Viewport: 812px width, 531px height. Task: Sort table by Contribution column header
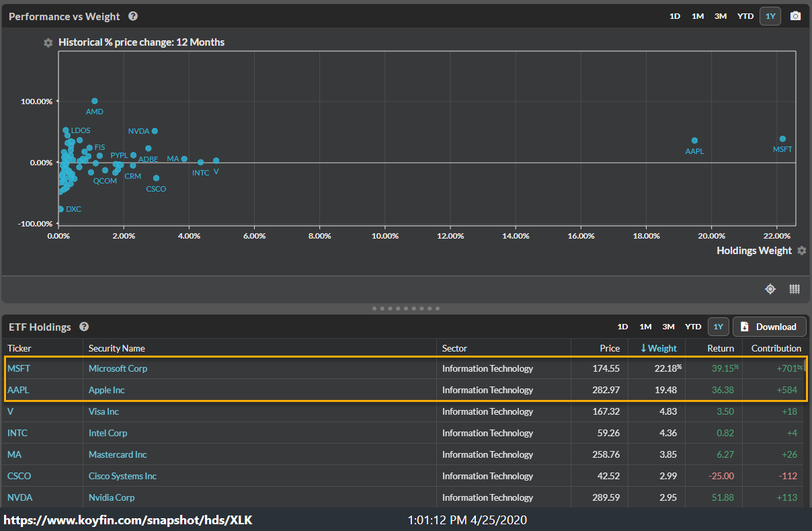(x=776, y=348)
